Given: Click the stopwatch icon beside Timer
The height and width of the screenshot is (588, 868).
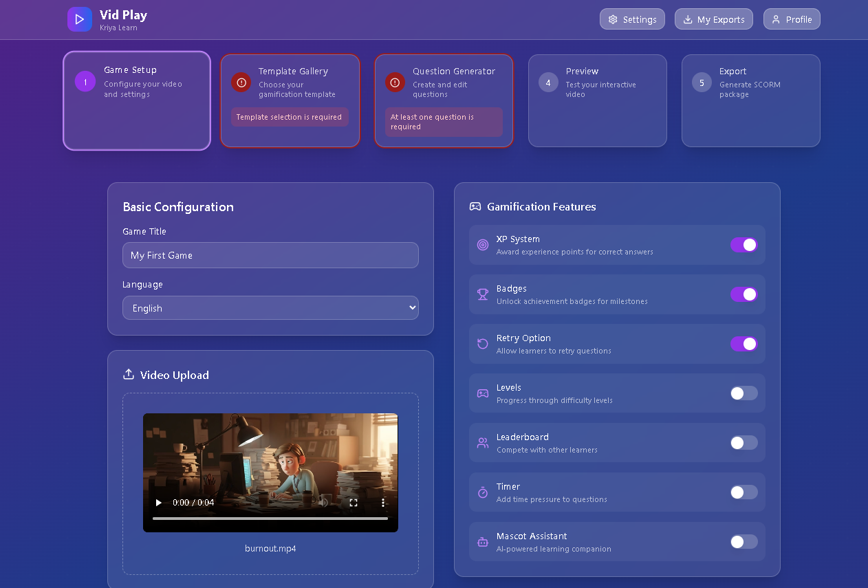Looking at the screenshot, I should coord(483,492).
